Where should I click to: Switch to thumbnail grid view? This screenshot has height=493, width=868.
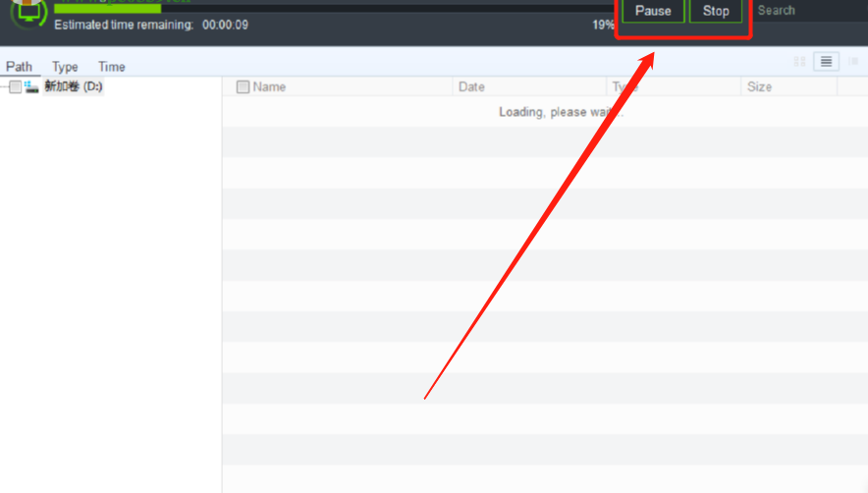click(799, 62)
